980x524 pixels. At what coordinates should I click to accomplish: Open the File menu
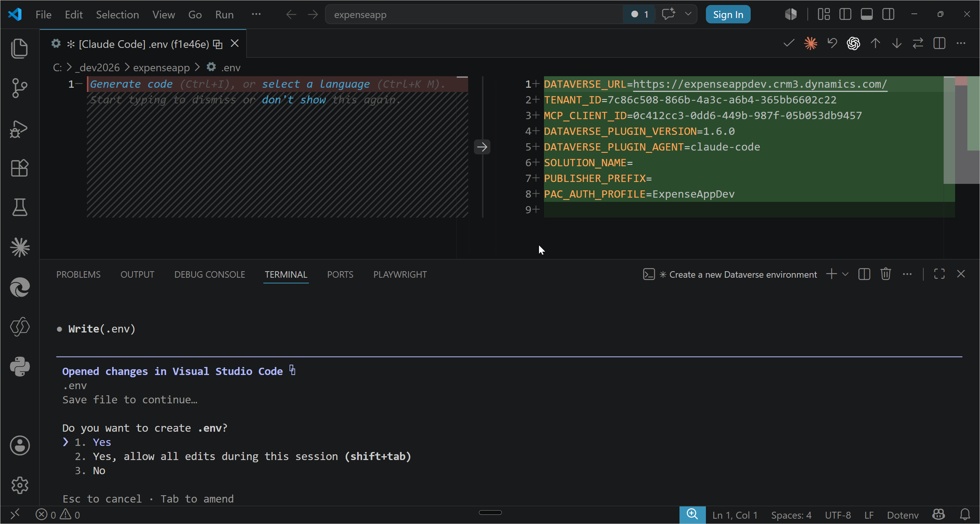(x=43, y=15)
